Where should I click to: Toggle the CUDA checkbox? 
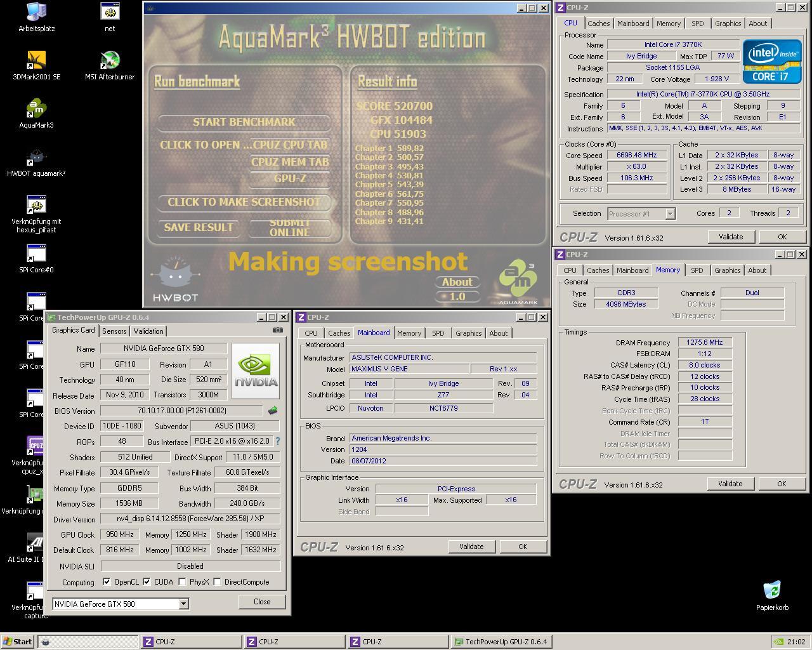[147, 581]
